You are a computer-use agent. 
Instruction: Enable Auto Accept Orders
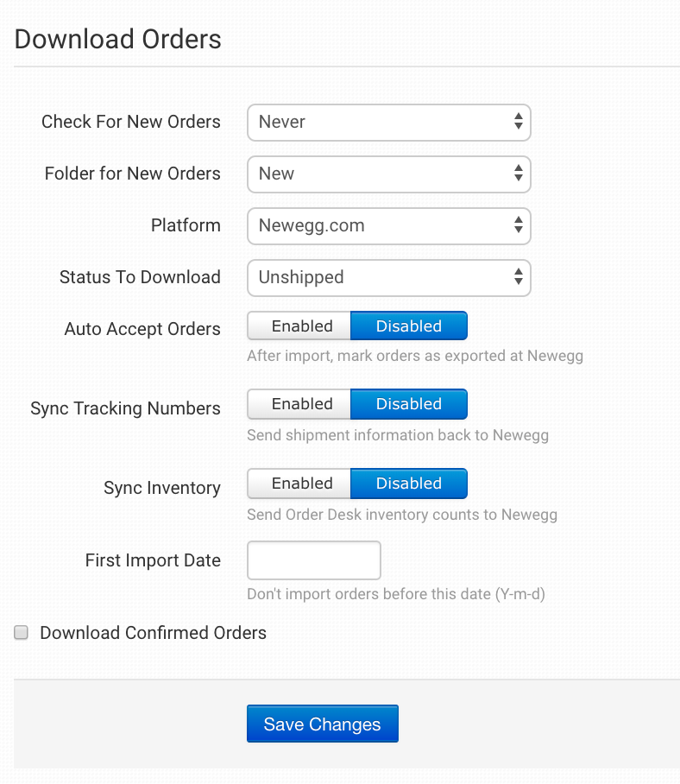pos(300,326)
